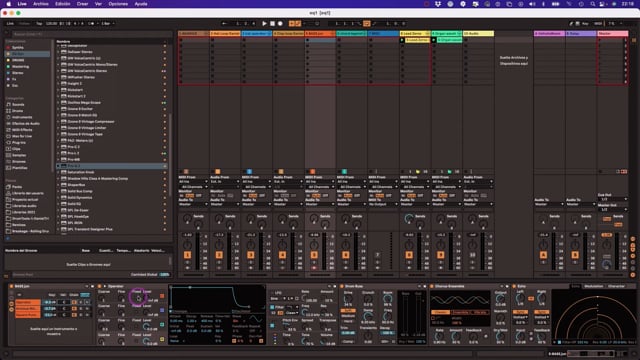This screenshot has height=360, width=640.
Task: Toggle Operator device on/off switch
Action: [100, 287]
